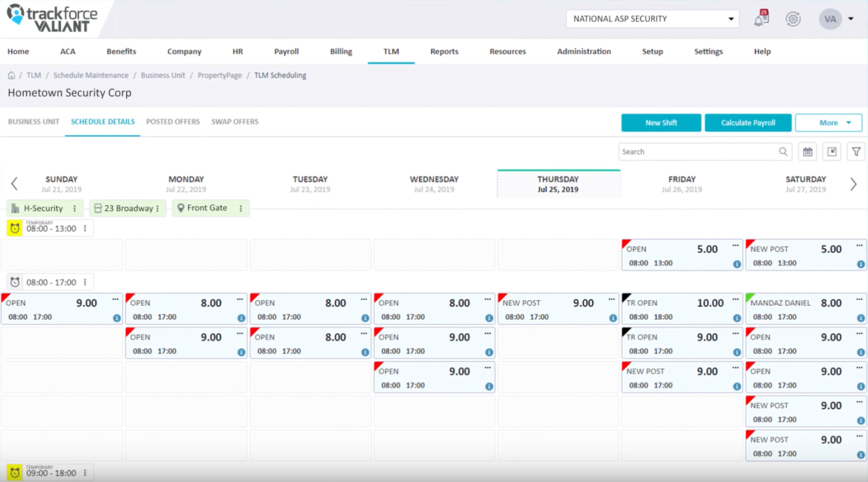The image size is (868, 482).
Task: Open the VA profile dropdown arrow
Action: click(851, 19)
